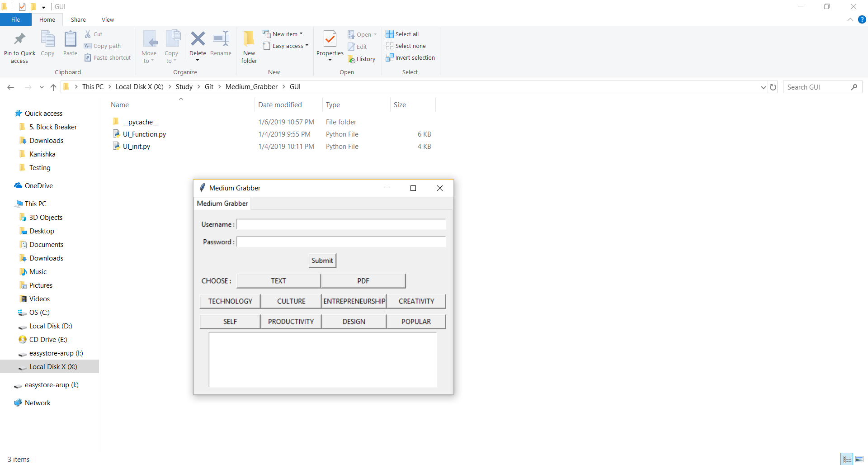Click Submit in Medium Grabber
Viewport: 868px width, 465px height.
pyautogui.click(x=322, y=261)
